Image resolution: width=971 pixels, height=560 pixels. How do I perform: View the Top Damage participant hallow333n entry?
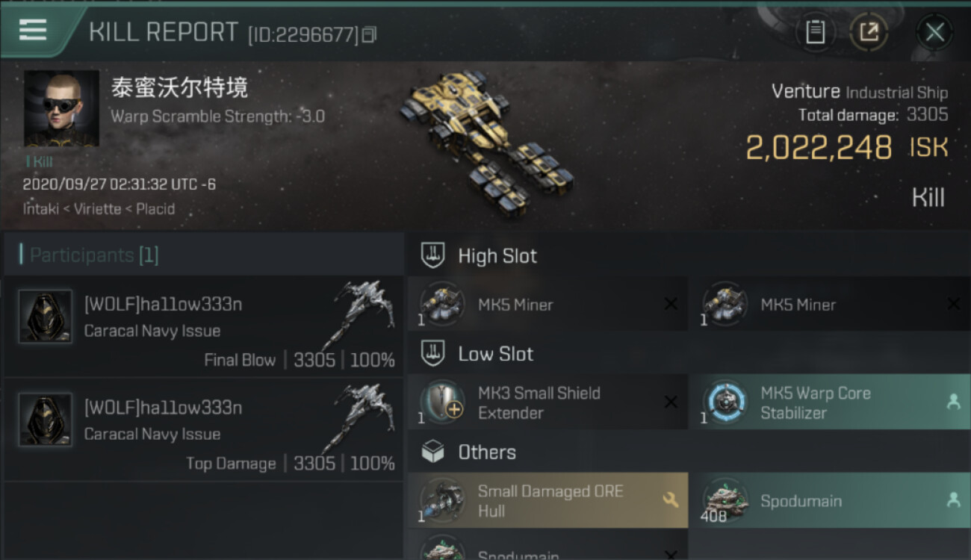click(203, 430)
